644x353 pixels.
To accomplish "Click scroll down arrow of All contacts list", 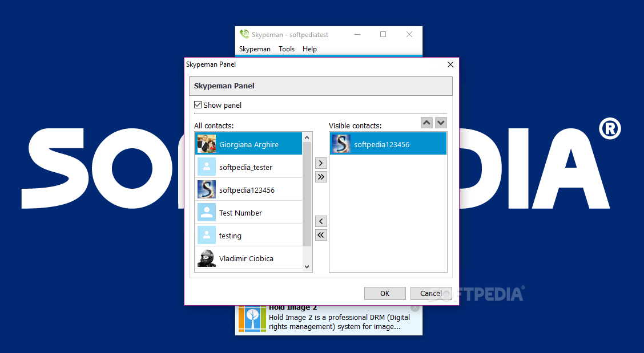I will point(307,266).
